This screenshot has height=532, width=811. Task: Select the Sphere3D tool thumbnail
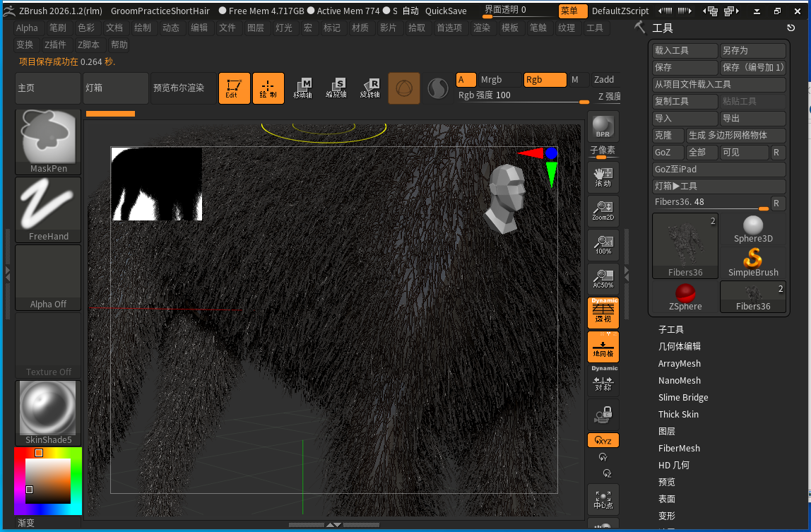click(753, 227)
